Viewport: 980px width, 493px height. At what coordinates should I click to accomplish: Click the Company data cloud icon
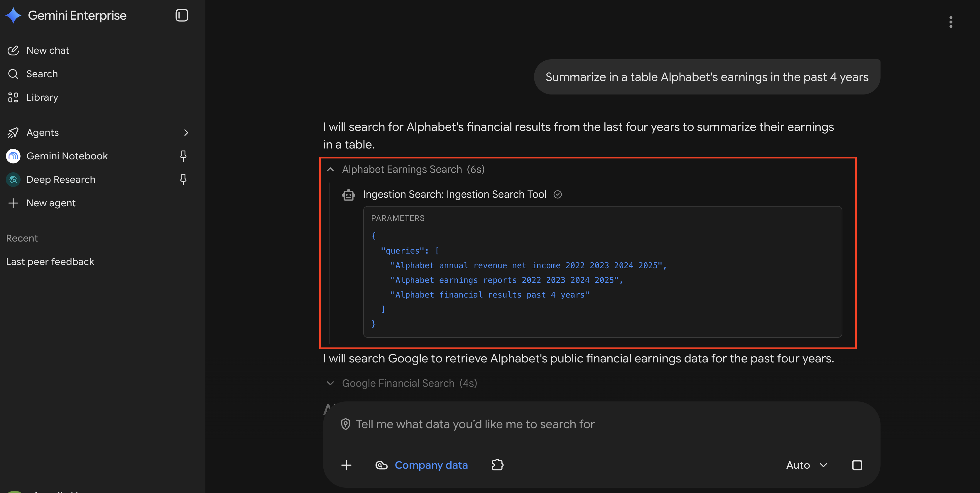pos(381,465)
